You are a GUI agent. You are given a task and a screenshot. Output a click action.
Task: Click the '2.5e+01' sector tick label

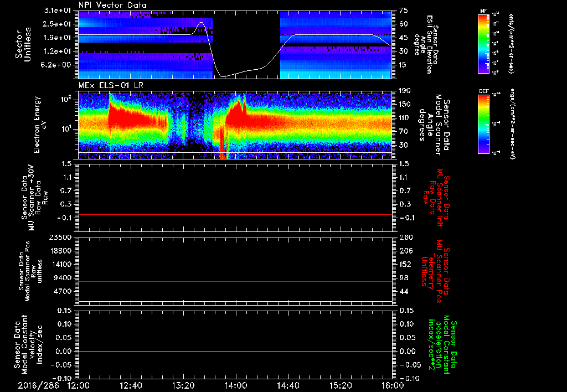58,24
